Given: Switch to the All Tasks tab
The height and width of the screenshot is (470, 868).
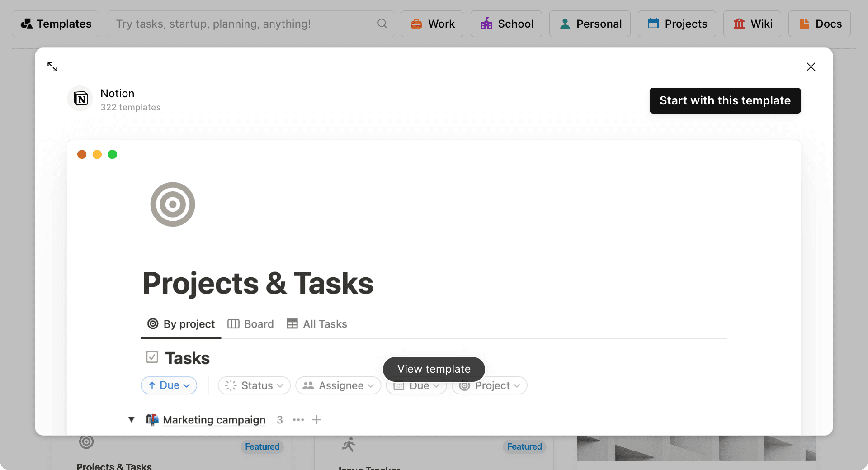Looking at the screenshot, I should click(317, 324).
